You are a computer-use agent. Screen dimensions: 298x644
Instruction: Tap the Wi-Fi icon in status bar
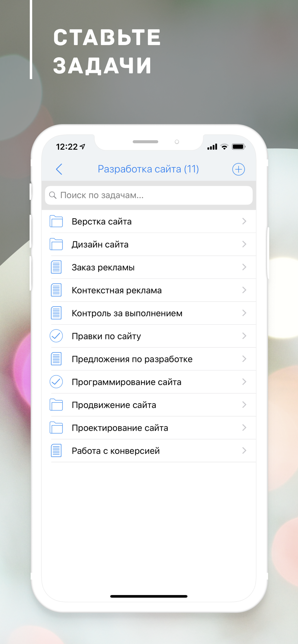tap(224, 147)
